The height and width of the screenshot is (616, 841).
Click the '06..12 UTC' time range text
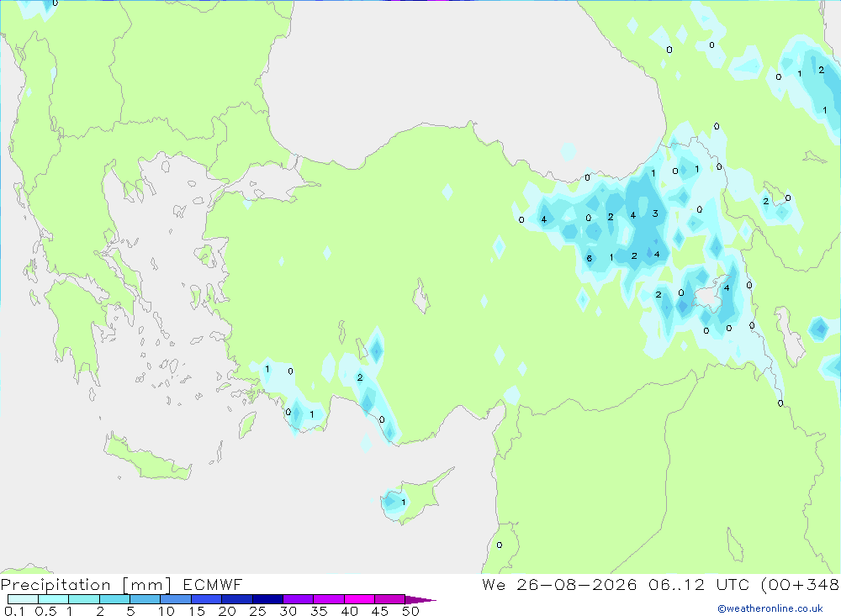click(698, 585)
